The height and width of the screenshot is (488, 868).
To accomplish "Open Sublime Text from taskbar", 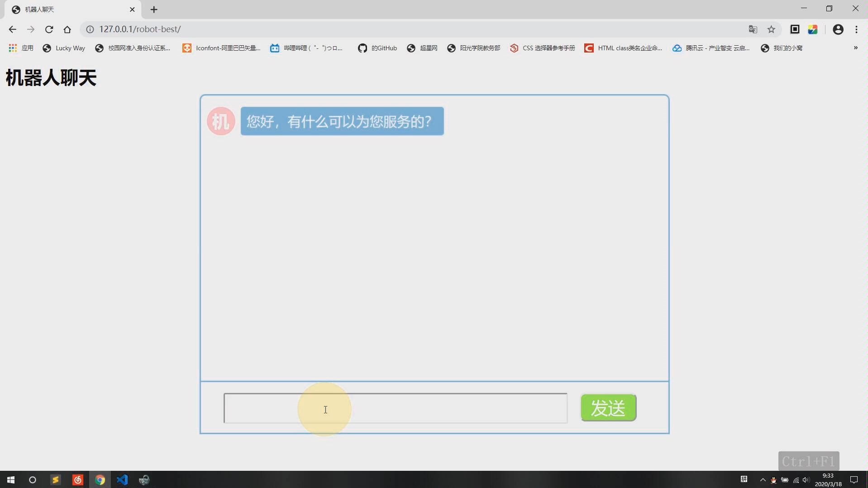I will pos(55,480).
